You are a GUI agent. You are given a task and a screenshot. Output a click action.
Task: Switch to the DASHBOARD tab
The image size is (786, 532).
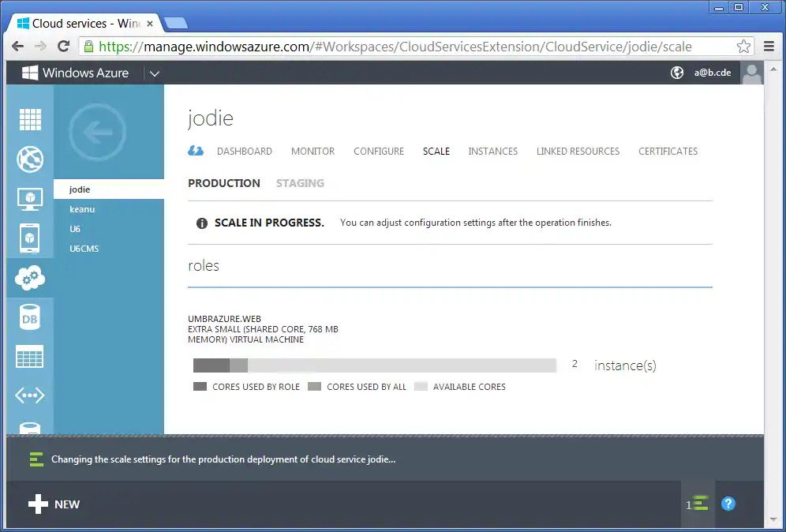point(245,152)
